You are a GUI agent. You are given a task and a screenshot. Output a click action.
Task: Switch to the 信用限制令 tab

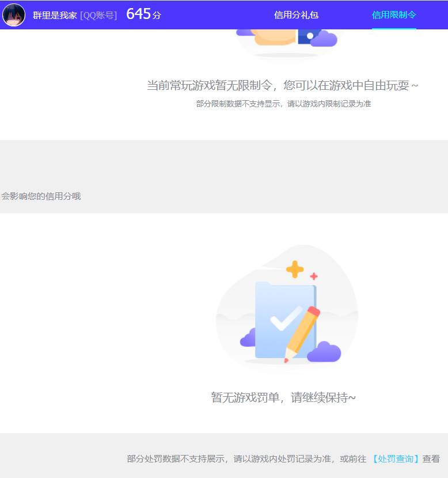coord(394,15)
